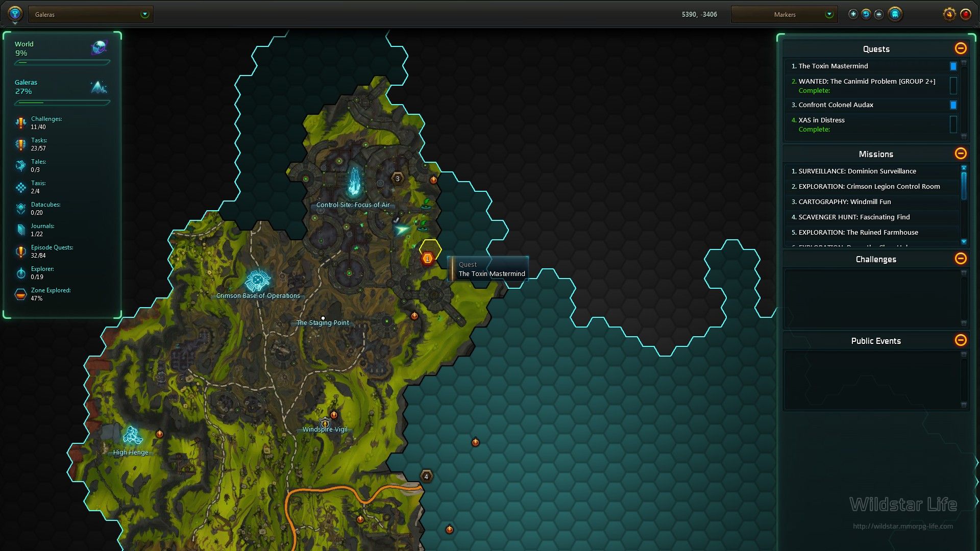
Task: Click Missions list scroll up arrow
Action: pyautogui.click(x=964, y=168)
